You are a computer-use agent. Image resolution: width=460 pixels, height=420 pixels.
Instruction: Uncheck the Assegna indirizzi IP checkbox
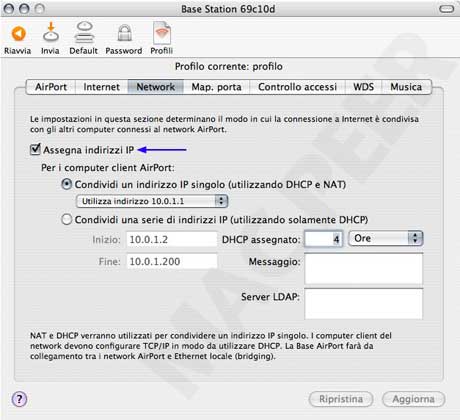point(35,149)
